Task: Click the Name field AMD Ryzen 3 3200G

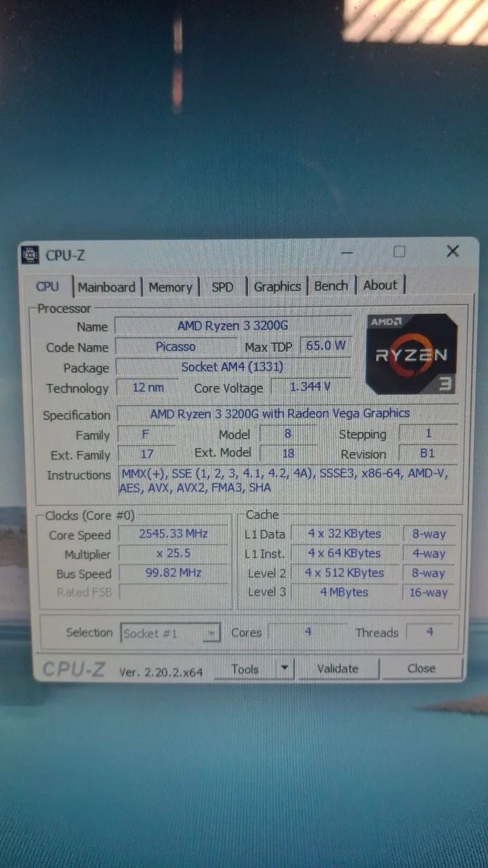Action: pyautogui.click(x=232, y=326)
